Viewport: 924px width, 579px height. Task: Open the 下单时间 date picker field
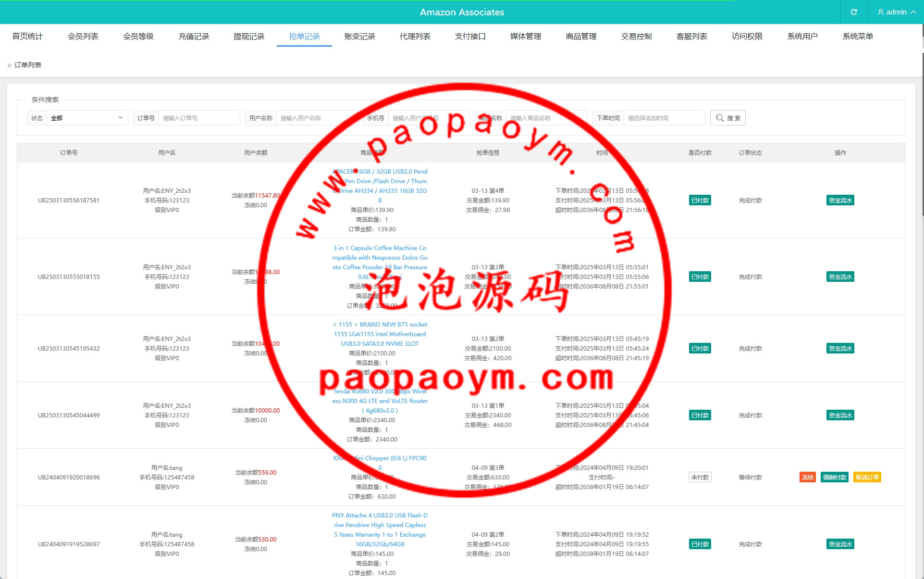tap(664, 118)
